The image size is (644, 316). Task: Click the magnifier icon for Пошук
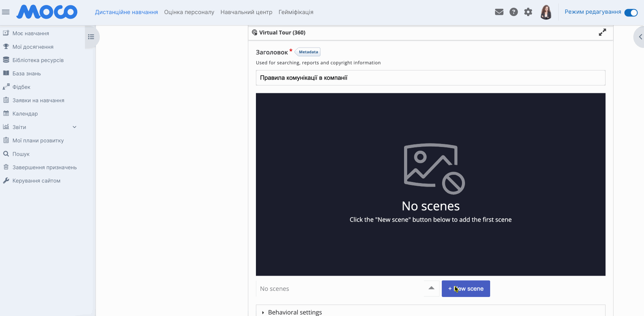pos(6,154)
